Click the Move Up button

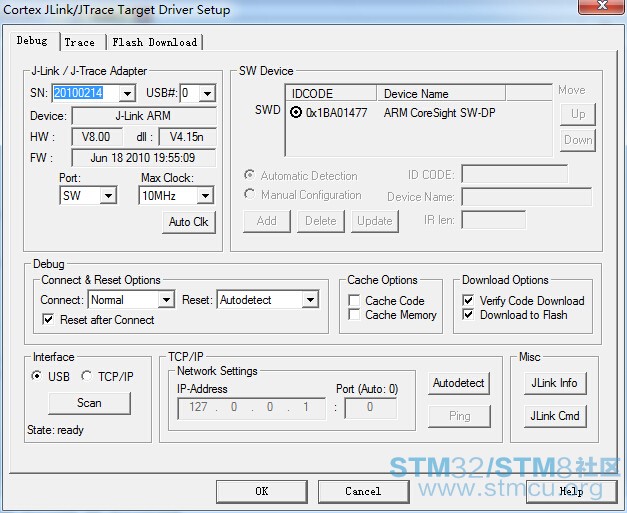click(578, 114)
